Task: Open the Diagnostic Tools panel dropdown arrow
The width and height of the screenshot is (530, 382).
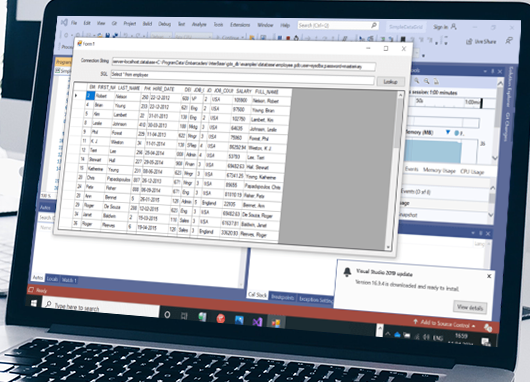Action: [485, 71]
